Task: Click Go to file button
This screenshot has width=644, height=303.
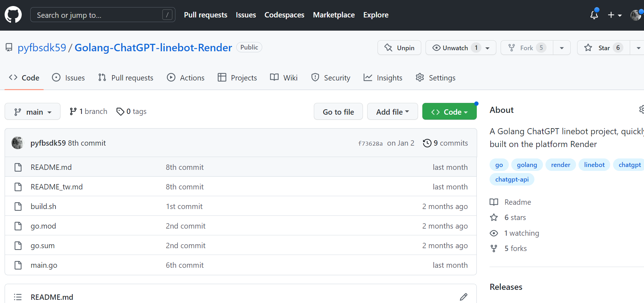Action: click(x=338, y=111)
